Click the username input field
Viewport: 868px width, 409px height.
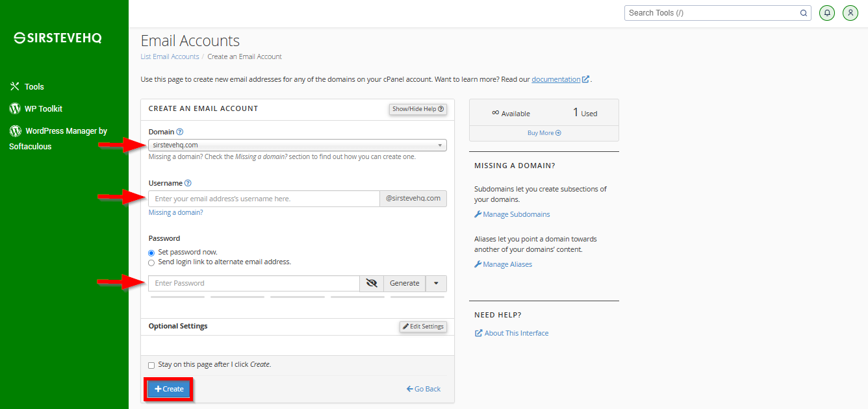[264, 199]
